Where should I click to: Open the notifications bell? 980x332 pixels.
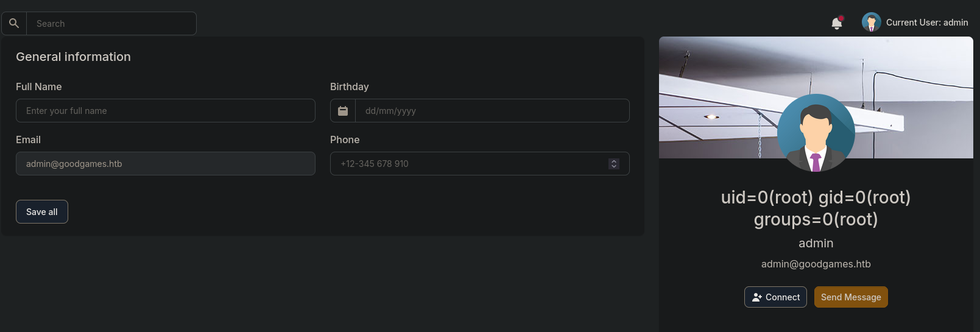coord(837,23)
